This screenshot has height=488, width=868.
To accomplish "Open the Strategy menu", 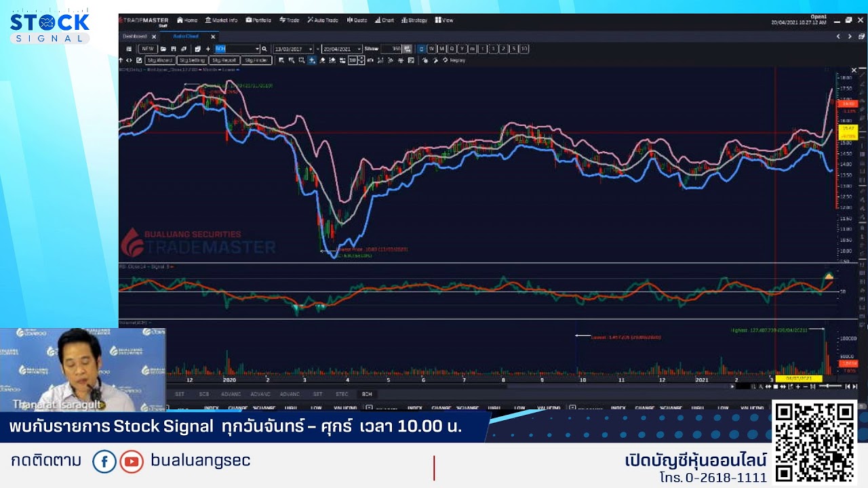I will click(x=414, y=20).
